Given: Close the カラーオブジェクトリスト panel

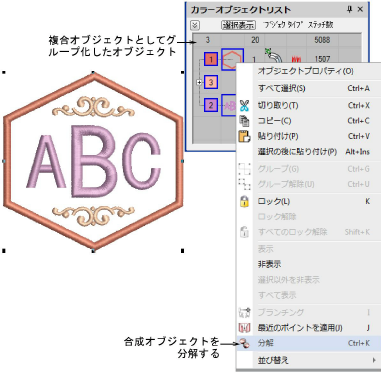Looking at the screenshot, I should pyautogui.click(x=360, y=10).
